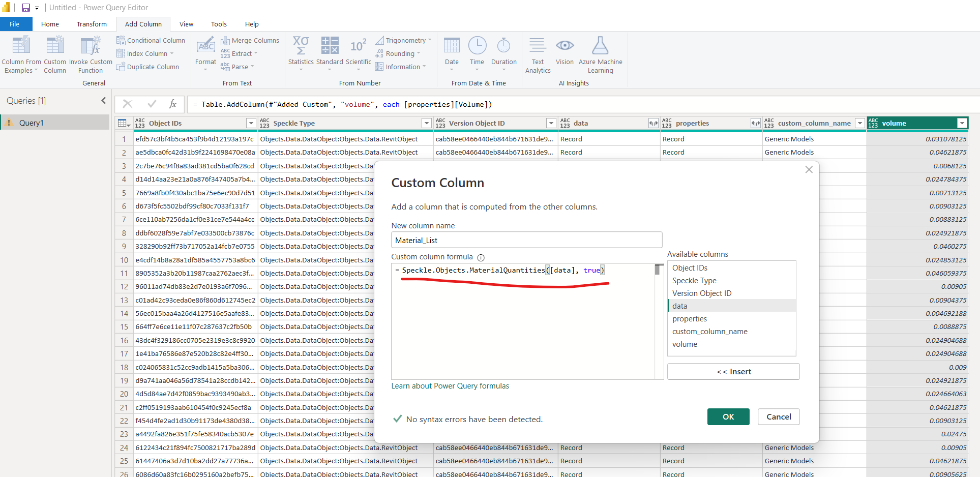Open Custom Column tool

tap(55, 55)
